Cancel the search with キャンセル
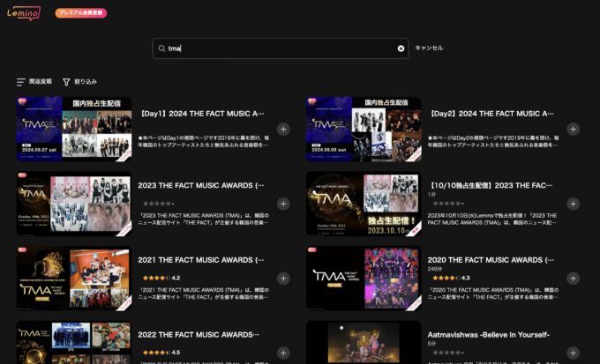Screen dimensions: 600x364 tap(429, 48)
